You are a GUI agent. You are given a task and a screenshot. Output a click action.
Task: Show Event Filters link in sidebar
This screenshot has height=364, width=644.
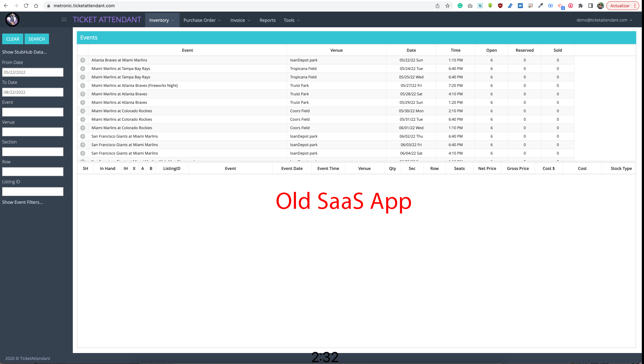click(x=23, y=202)
